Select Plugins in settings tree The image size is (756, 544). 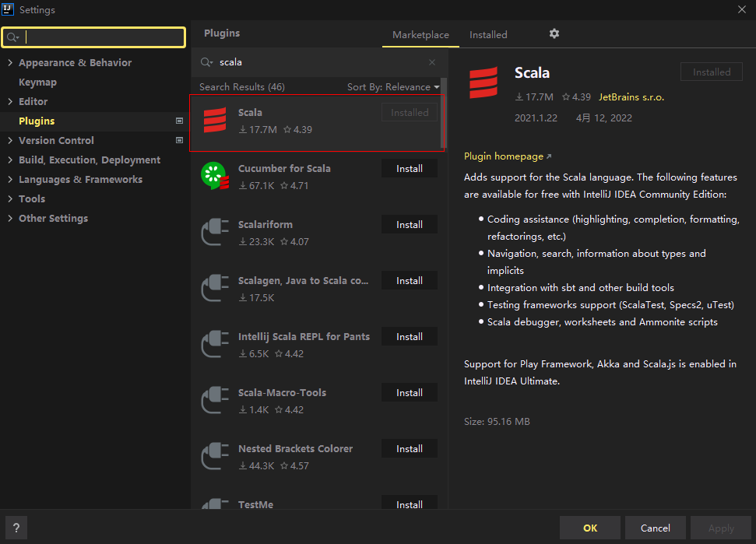pos(37,121)
